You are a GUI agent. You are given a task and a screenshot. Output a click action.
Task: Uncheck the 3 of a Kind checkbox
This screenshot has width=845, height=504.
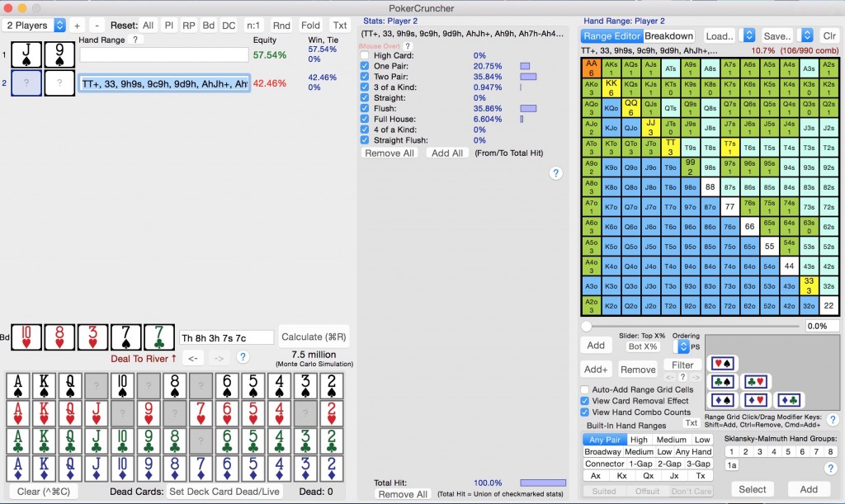point(365,87)
